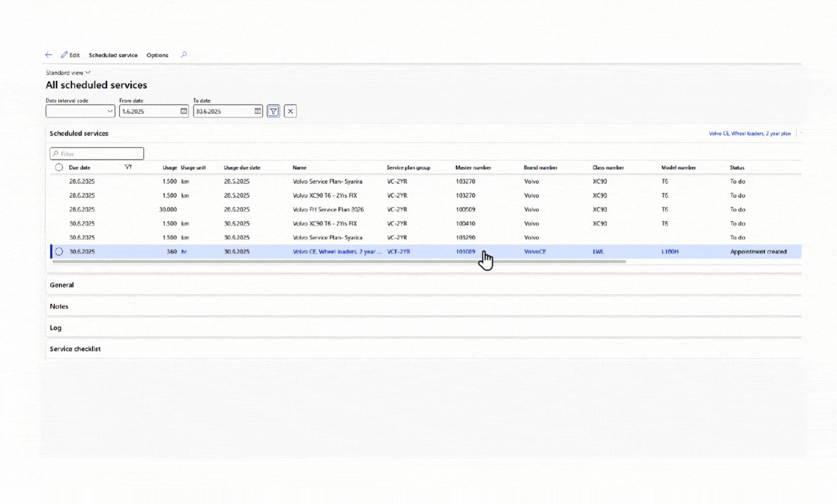Viewport: 837px width, 504px height.
Task: Open the From date calendar picker
Action: click(184, 111)
